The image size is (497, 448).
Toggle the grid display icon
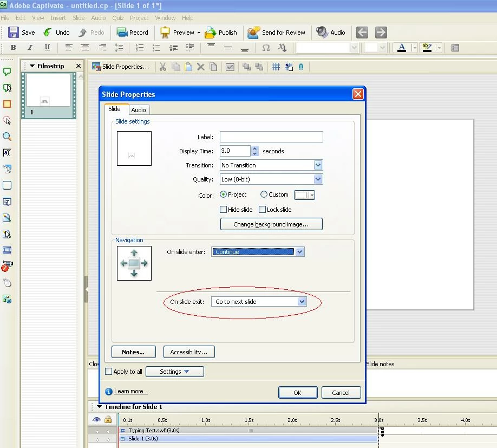coord(276,67)
